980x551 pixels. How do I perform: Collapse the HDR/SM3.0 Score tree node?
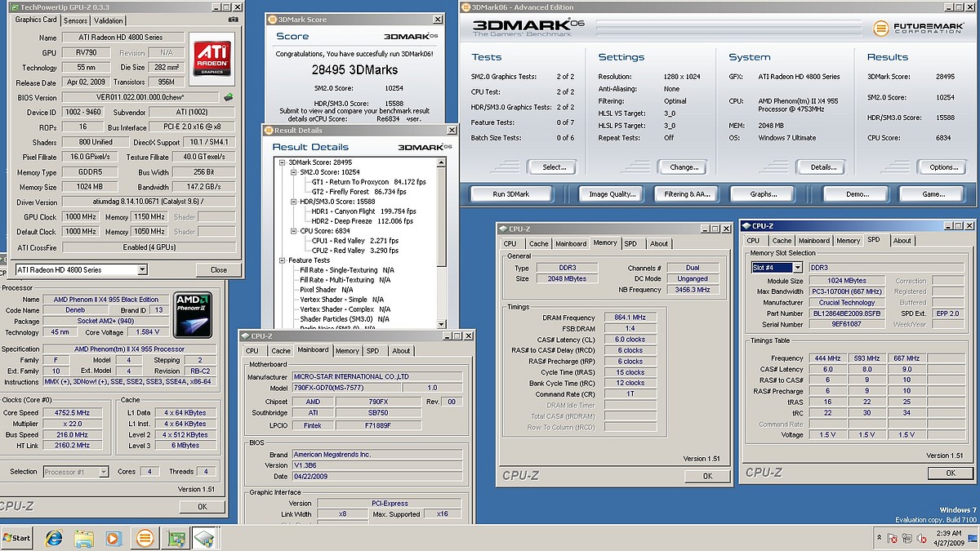pyautogui.click(x=292, y=202)
